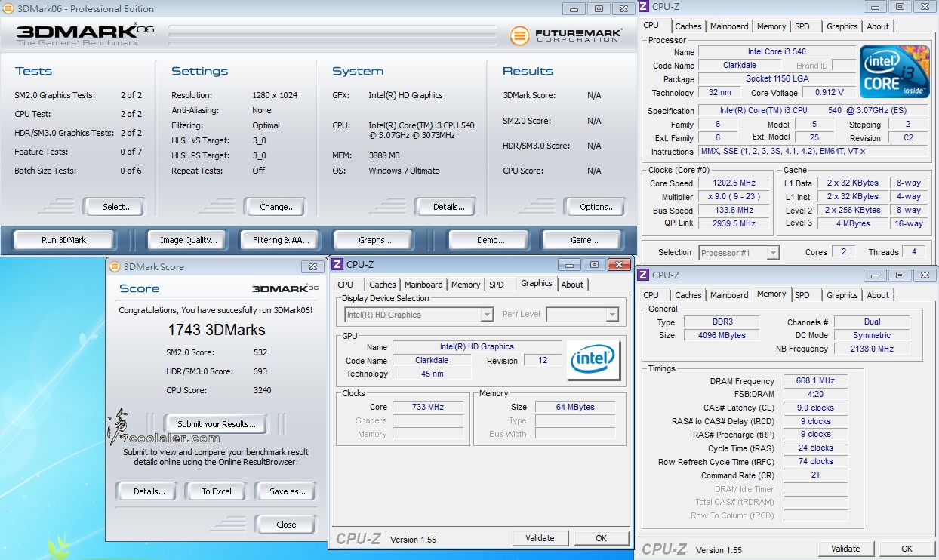939x560 pixels.
Task: Click the memory Type value "DDR3"
Action: coord(723,322)
